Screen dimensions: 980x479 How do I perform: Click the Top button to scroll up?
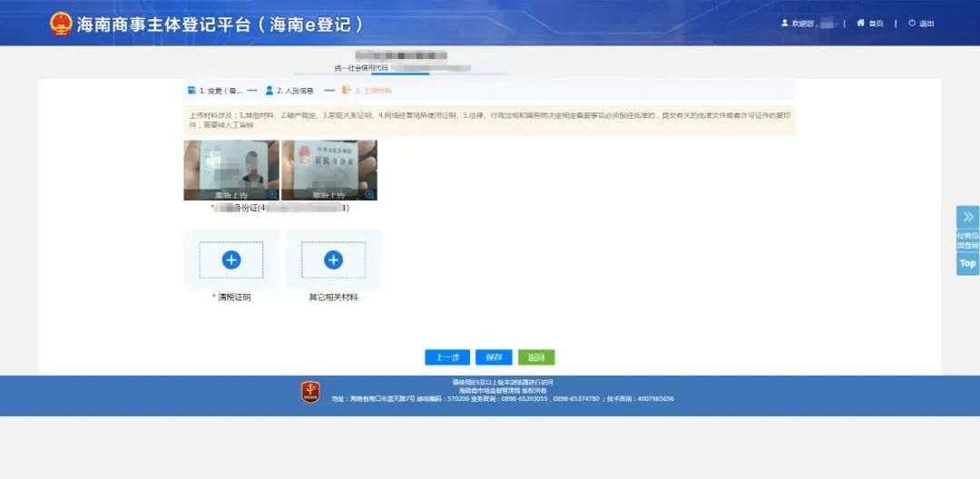[x=967, y=263]
